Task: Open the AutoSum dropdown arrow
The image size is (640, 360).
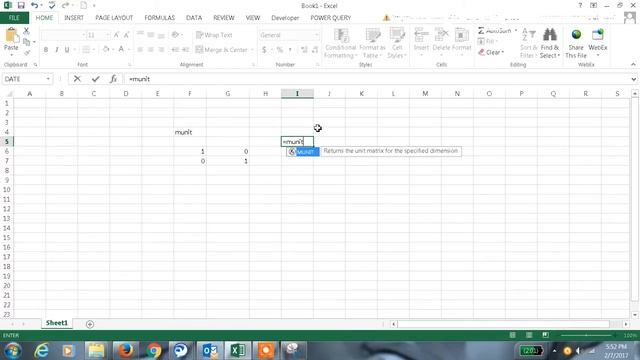Action: (516, 31)
